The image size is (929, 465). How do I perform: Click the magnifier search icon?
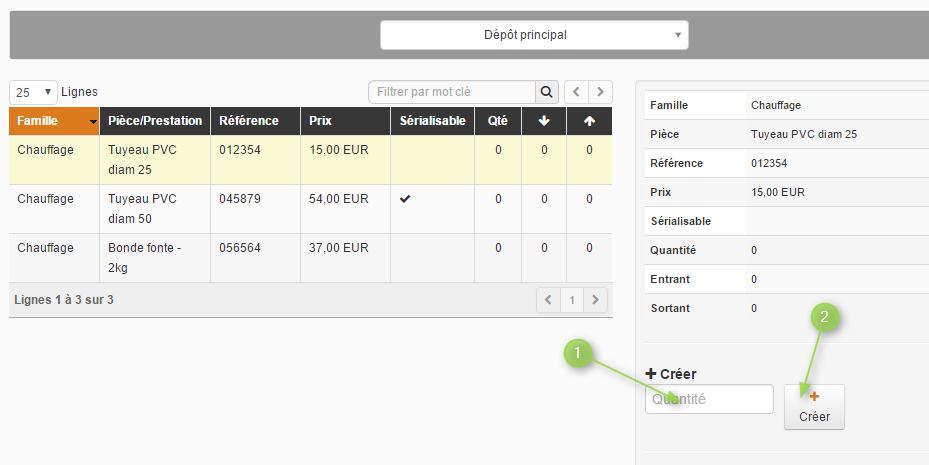tap(546, 92)
